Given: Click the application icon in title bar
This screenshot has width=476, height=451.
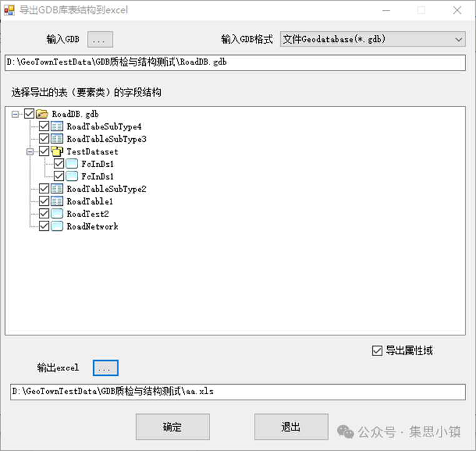Looking at the screenshot, I should point(9,10).
